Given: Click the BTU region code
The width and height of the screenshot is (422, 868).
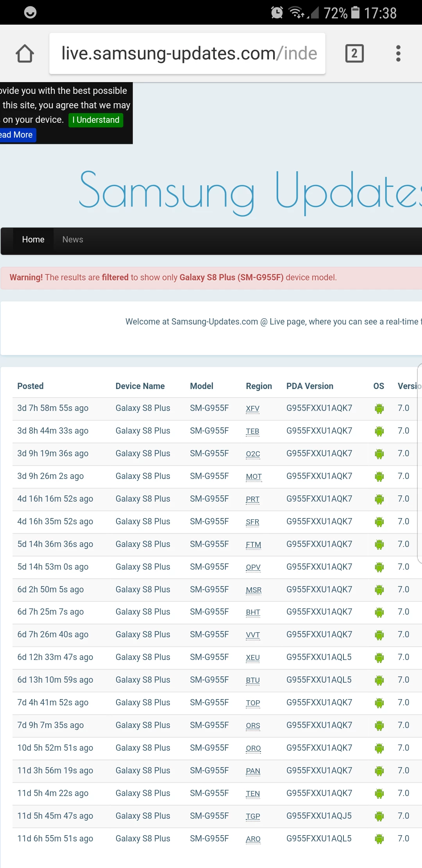Looking at the screenshot, I should (x=253, y=680).
